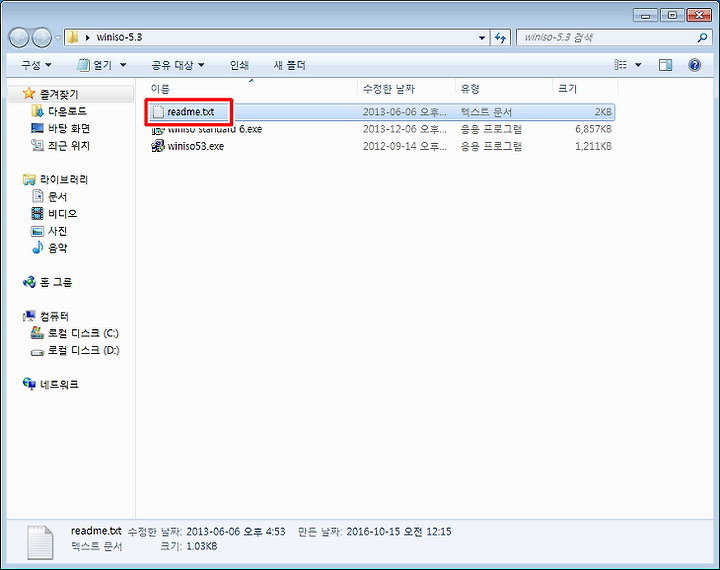Click the readme.txt text file icon in list

(x=158, y=112)
